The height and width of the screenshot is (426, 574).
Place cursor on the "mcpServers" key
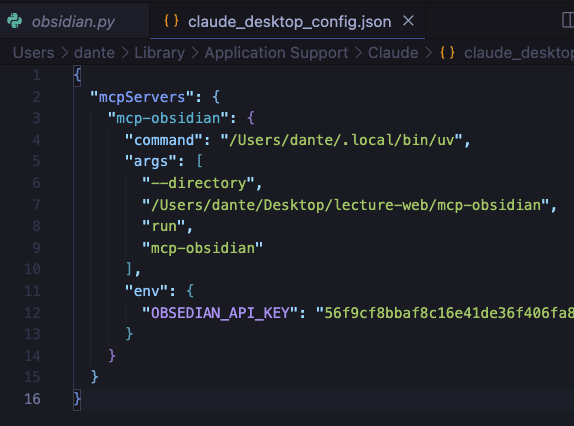[142, 97]
